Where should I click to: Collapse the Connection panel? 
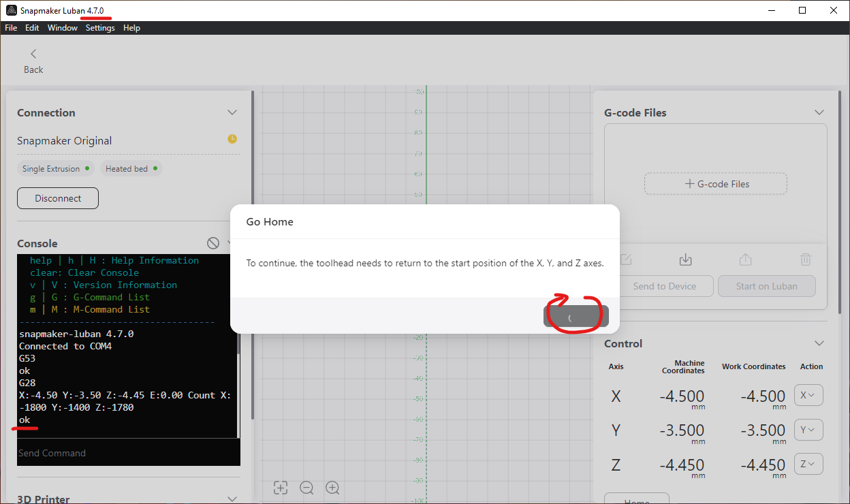click(x=232, y=112)
